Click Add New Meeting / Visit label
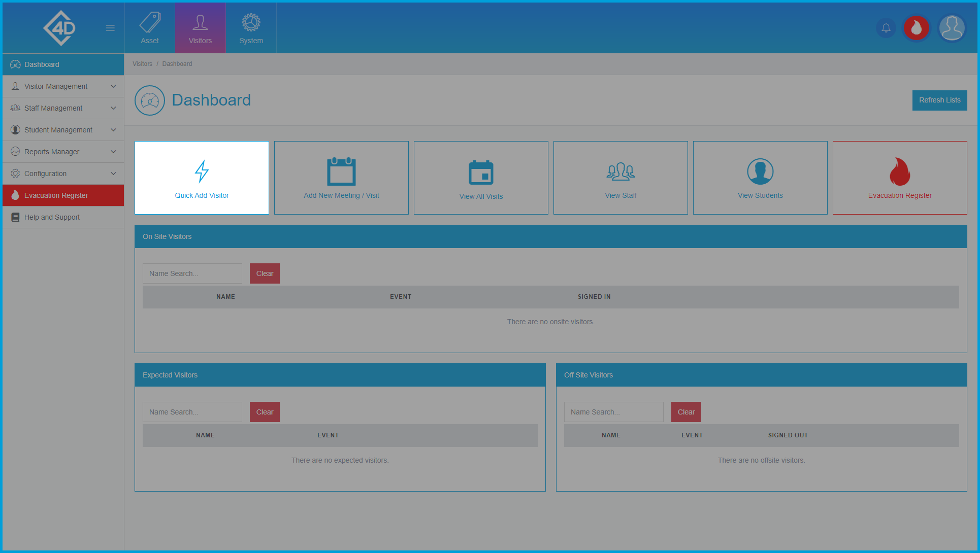 341,195
